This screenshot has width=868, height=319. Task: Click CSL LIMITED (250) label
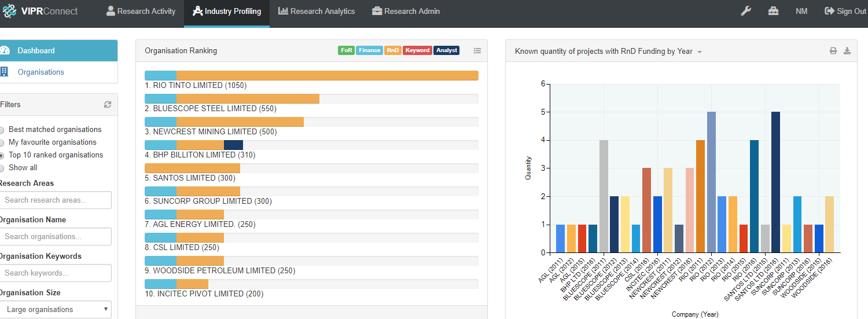(x=182, y=248)
